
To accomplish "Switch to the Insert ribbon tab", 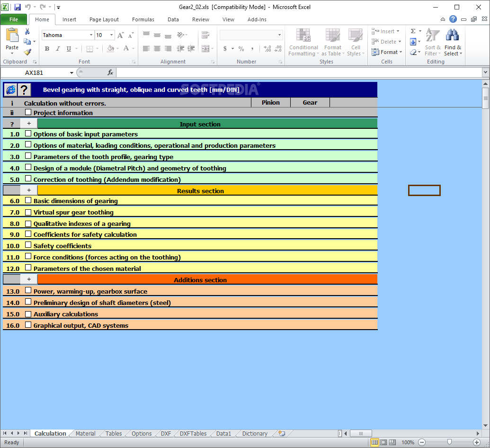I will click(x=69, y=19).
